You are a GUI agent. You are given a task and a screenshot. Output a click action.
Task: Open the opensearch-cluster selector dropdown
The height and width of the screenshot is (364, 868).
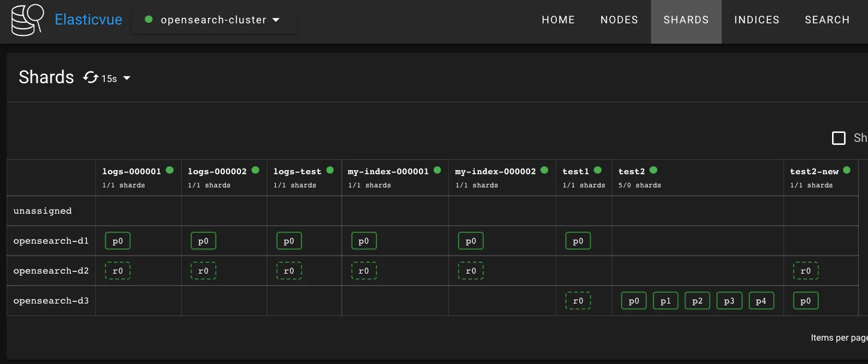pyautogui.click(x=213, y=20)
